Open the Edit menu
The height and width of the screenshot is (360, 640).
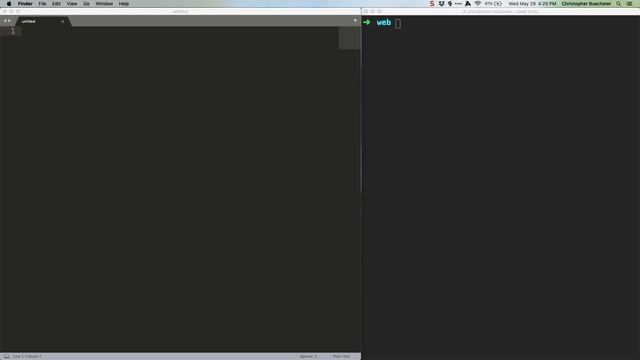[56, 4]
